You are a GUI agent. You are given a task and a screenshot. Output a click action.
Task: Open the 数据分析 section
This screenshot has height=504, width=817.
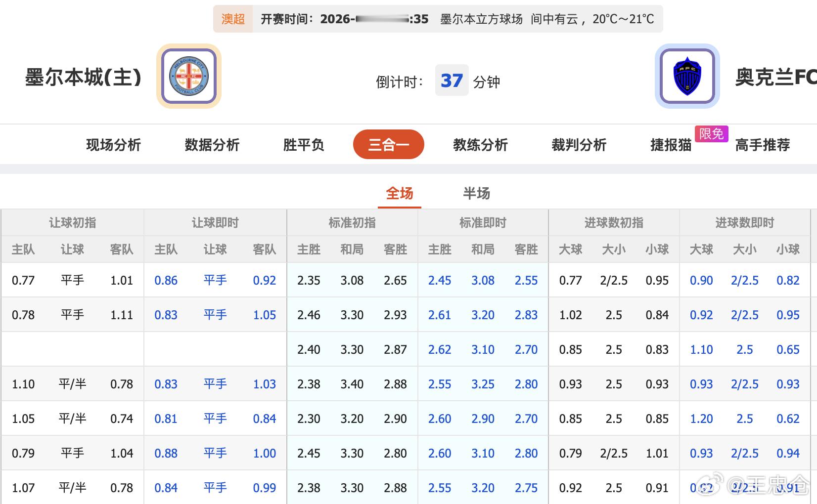click(212, 145)
